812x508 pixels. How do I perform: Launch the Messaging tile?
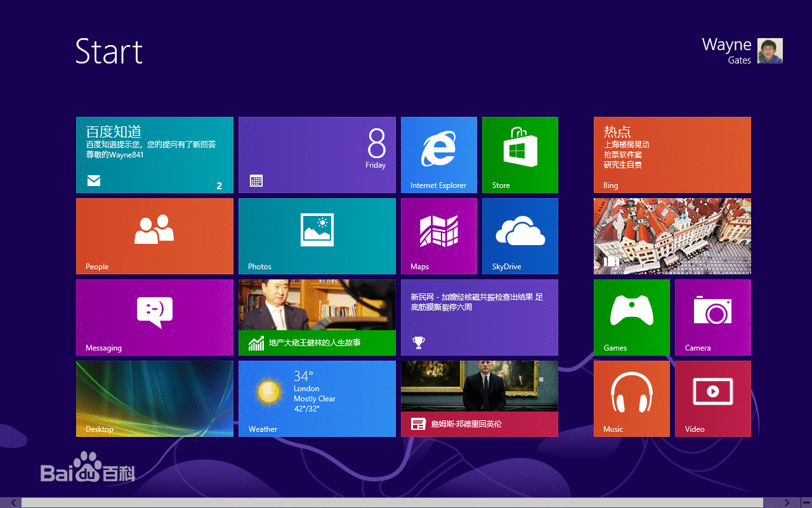155,317
